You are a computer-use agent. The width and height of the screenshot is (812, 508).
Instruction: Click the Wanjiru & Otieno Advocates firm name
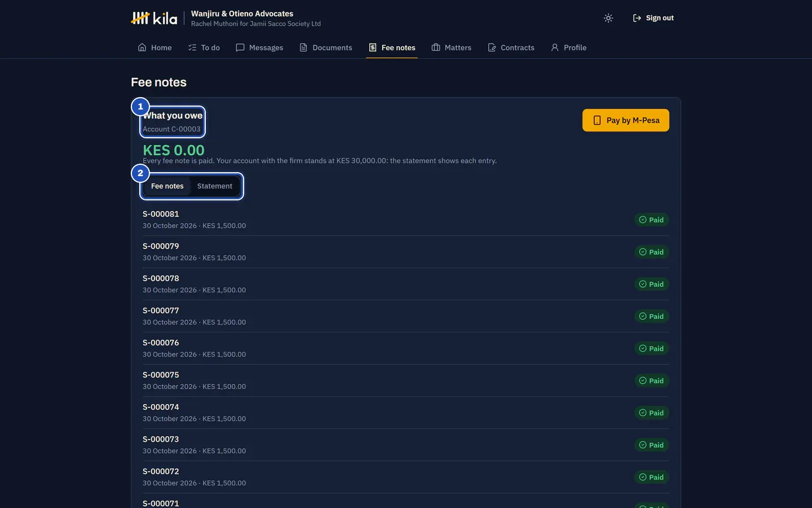click(x=242, y=14)
